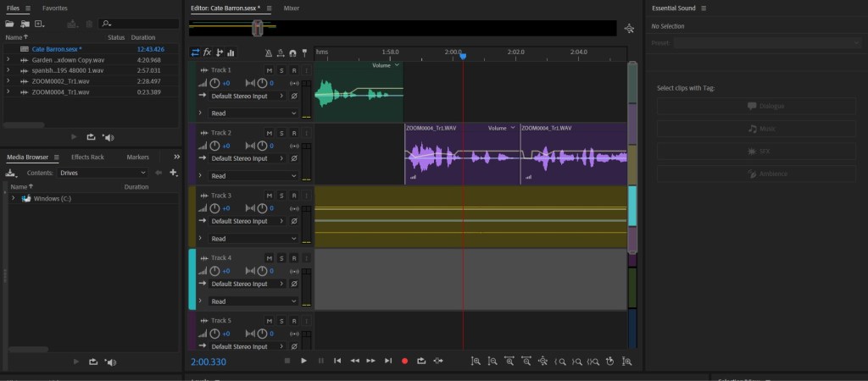Image resolution: width=868 pixels, height=381 pixels.
Task: Toggle snapping magnet icon
Action: tap(292, 52)
